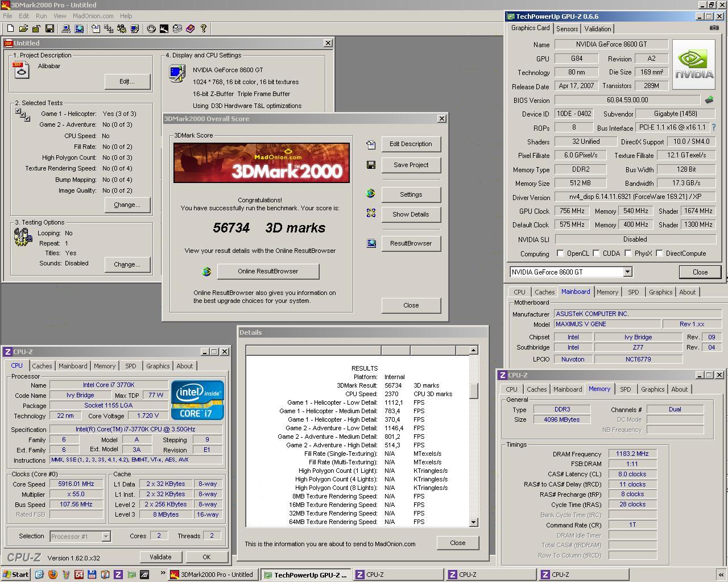This screenshot has height=582, width=728.
Task: Click the 56734 3D marks score text
Action: coord(269,228)
